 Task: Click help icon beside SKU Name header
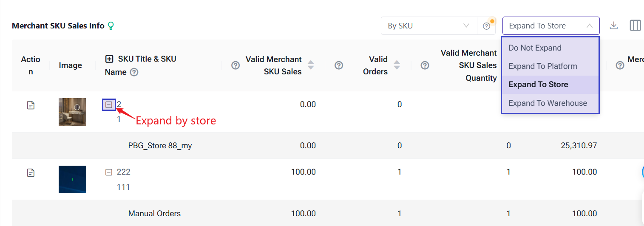pos(134,72)
